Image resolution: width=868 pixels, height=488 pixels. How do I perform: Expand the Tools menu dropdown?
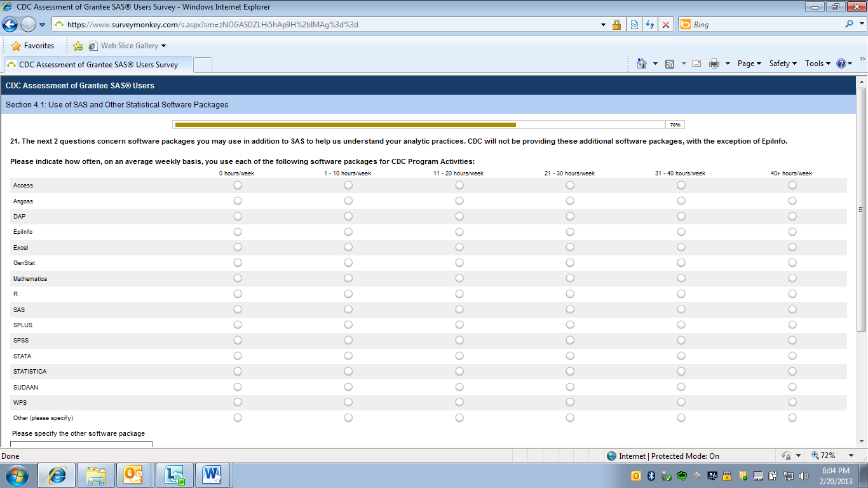(x=818, y=64)
